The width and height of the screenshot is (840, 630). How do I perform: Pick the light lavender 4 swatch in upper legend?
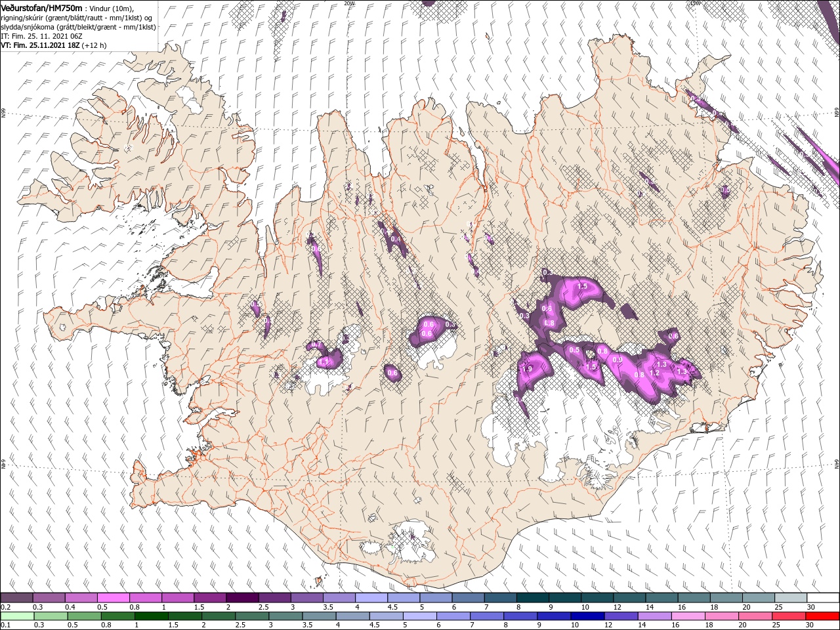click(371, 598)
